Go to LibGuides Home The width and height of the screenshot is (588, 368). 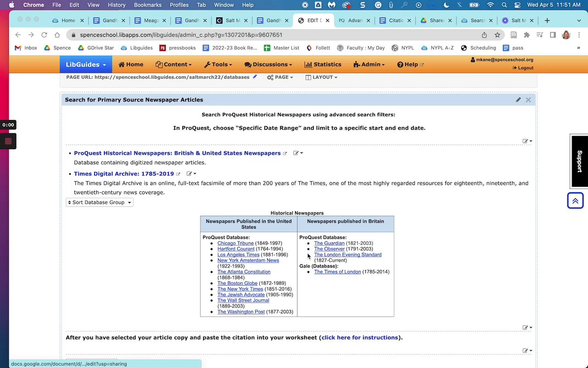pyautogui.click(x=131, y=64)
